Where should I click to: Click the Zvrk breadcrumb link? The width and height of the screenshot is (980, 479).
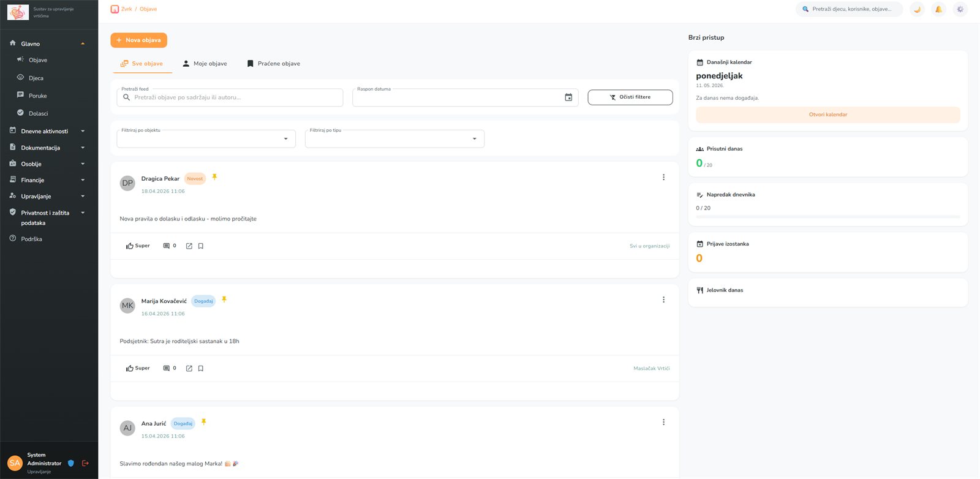click(x=127, y=9)
